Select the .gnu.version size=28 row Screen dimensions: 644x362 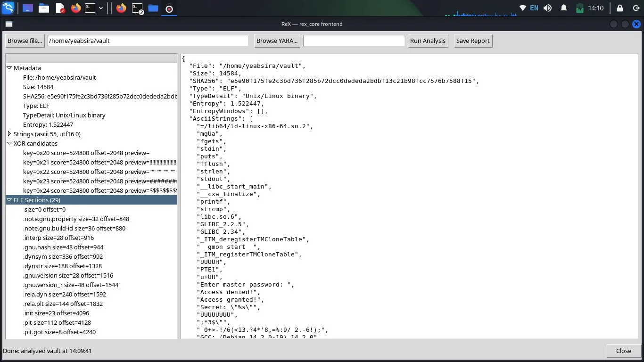[x=91, y=275]
